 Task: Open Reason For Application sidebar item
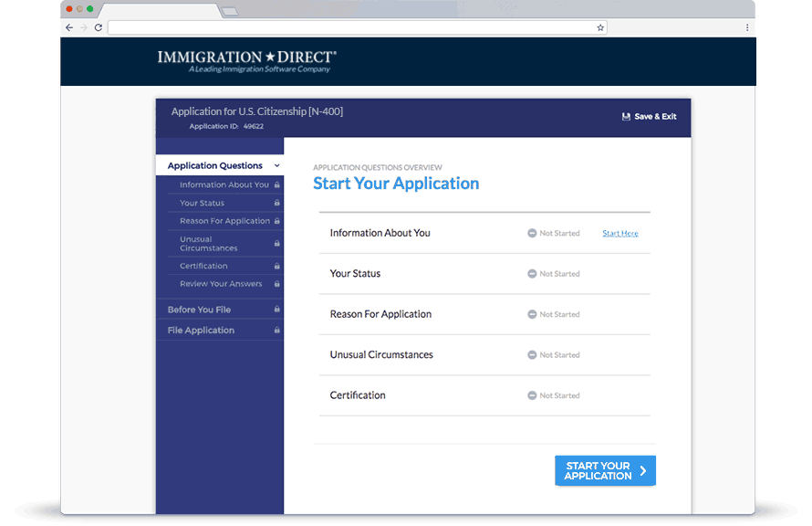click(x=224, y=221)
